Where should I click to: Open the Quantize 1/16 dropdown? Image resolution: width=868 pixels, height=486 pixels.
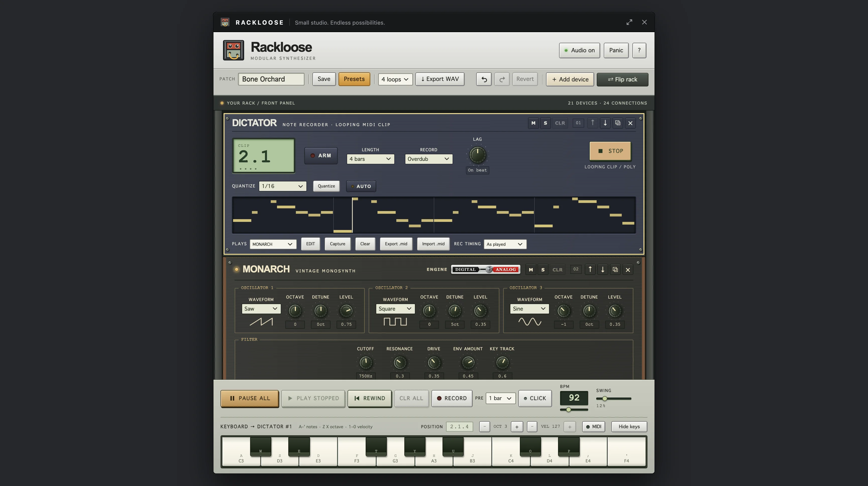[x=283, y=186]
